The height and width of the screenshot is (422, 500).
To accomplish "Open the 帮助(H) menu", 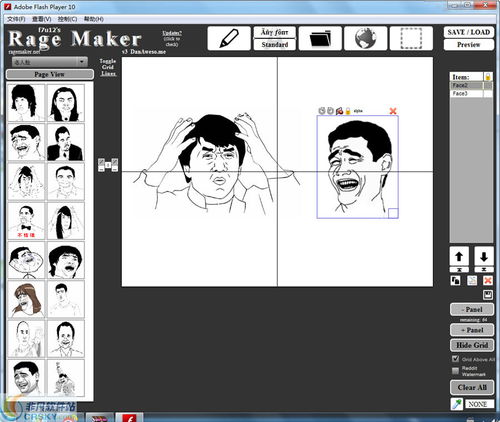I will pos(94,19).
